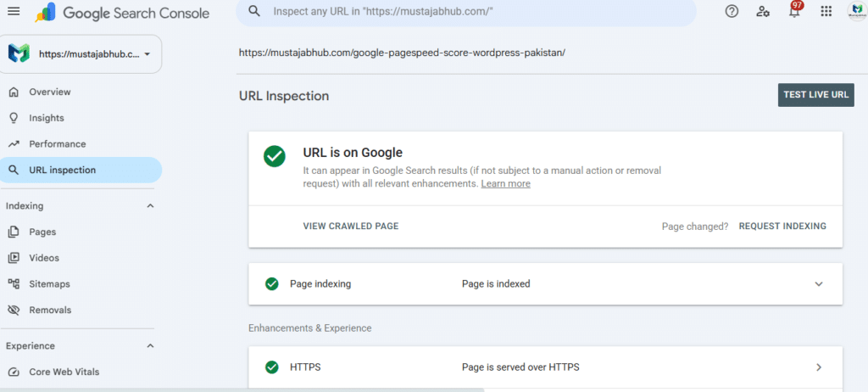The height and width of the screenshot is (392, 868).
Task: Click the Removals crossed-eye icon
Action: 14,310
